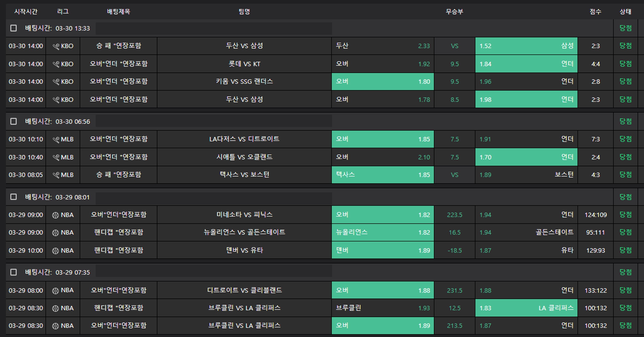Click the baseball icon in the 키움 VS SSG 랜더스 row
Screen dimensions: 644x337
point(56,82)
